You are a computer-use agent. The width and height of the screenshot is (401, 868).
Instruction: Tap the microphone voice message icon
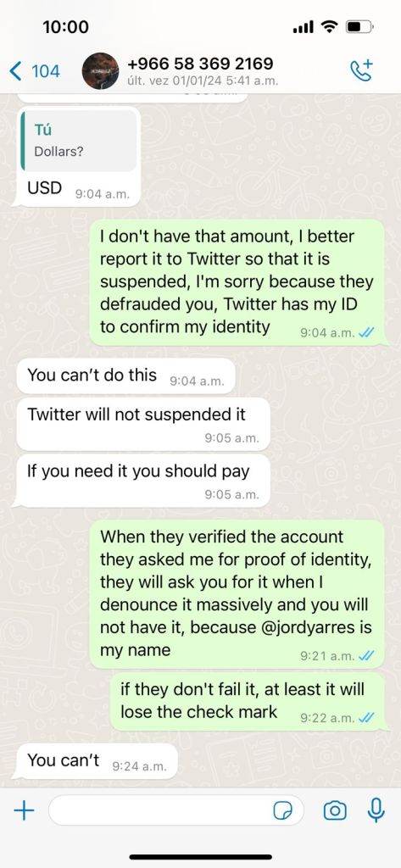point(376,810)
